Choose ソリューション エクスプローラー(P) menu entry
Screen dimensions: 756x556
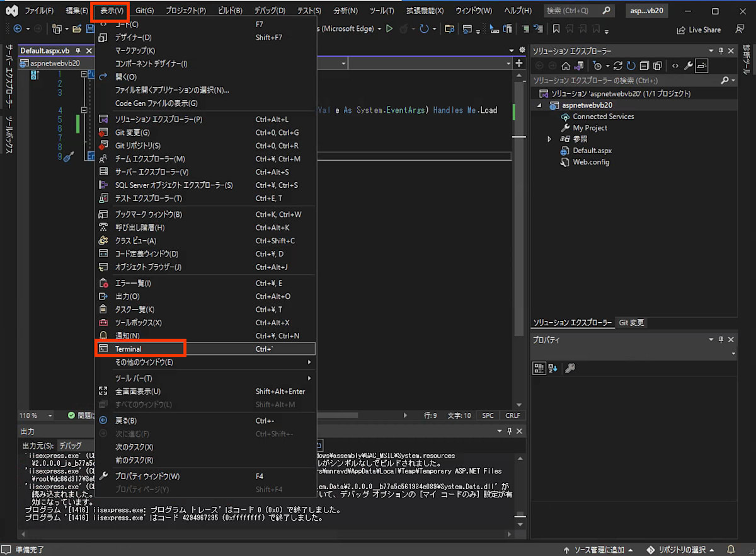[x=205, y=119]
